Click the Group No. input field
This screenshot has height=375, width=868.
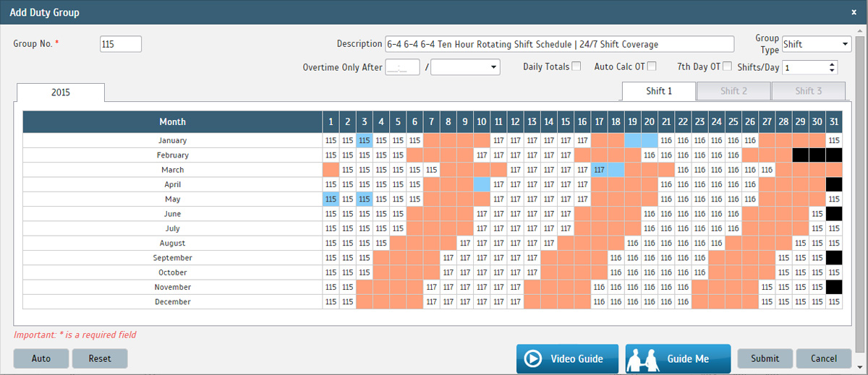(x=121, y=44)
